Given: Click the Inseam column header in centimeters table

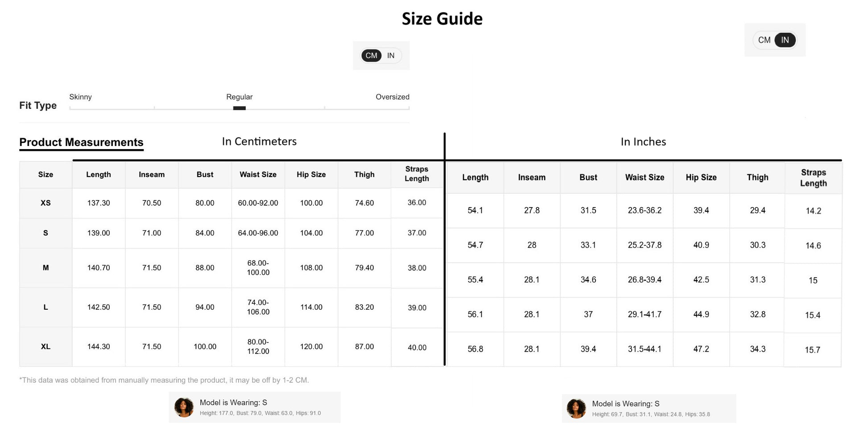Looking at the screenshot, I should point(152,175).
